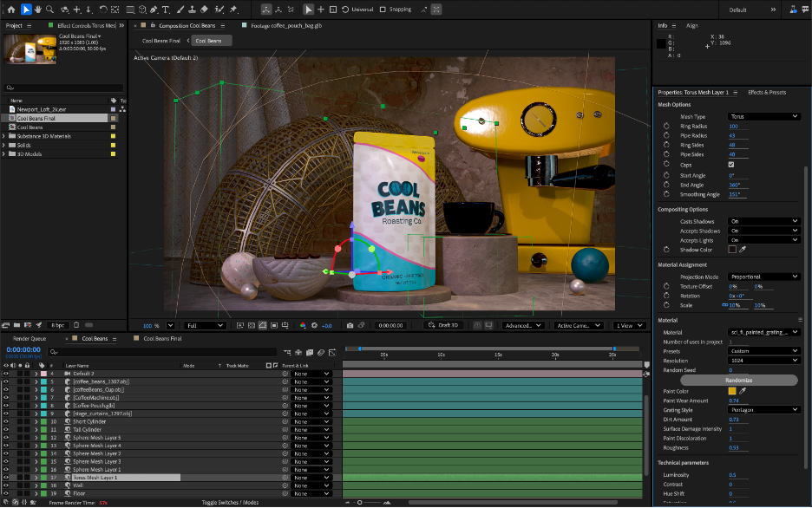Select the Puppet Pin tool
Image resolution: width=812 pixels, height=508 pixels.
click(x=233, y=10)
